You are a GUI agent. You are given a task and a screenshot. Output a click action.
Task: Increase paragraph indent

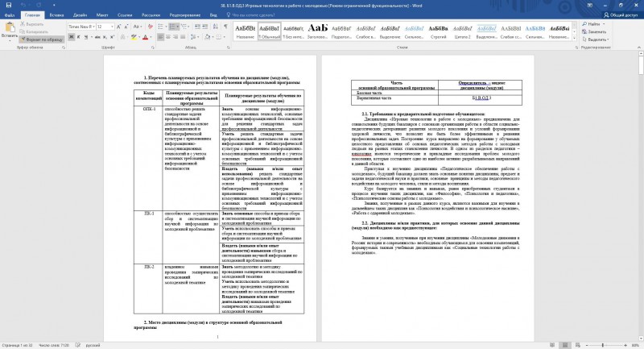pyautogui.click(x=205, y=27)
